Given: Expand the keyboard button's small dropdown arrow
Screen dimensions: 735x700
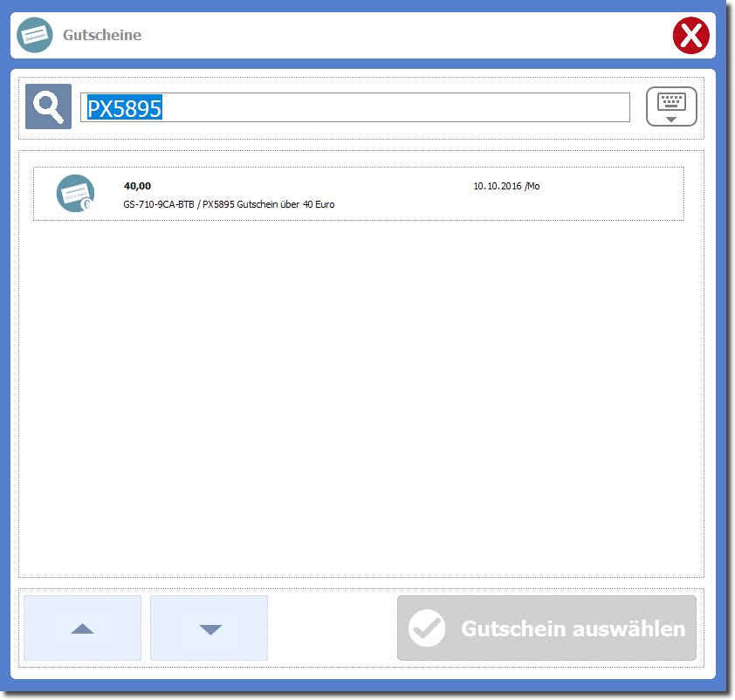Looking at the screenshot, I should pos(670,119).
